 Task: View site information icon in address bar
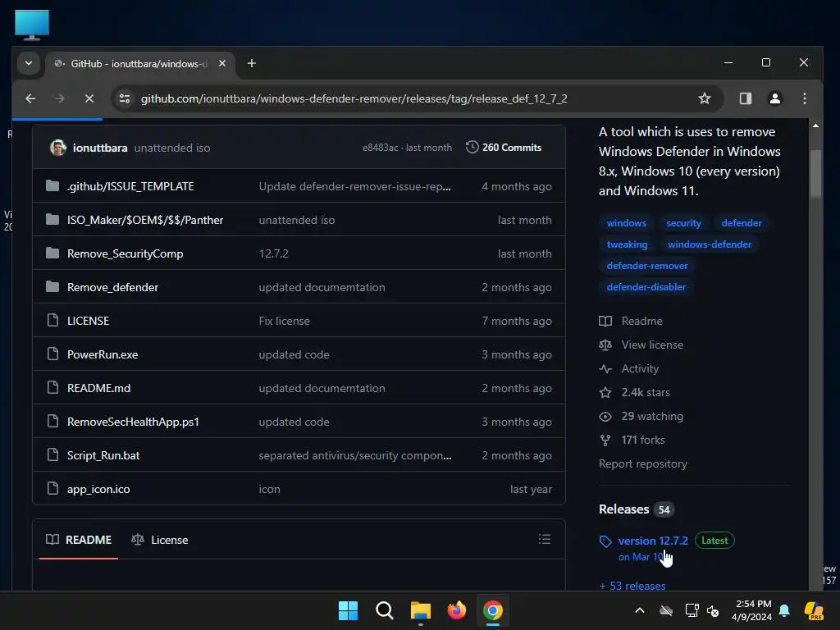point(125,98)
